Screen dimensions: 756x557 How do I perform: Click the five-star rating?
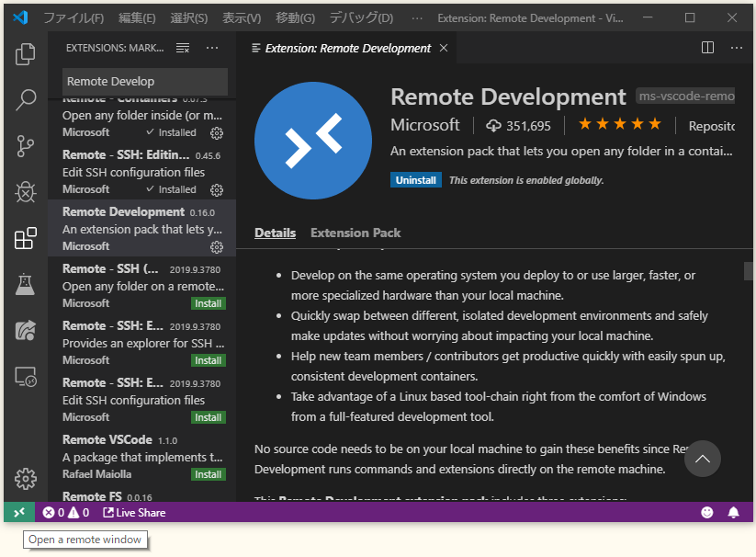[x=619, y=124]
